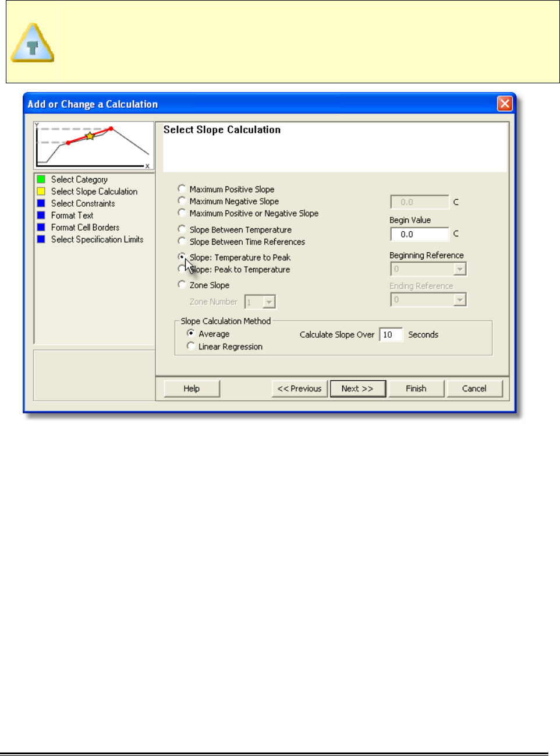
Task: Click the blue Format Text step icon
Action: (x=41, y=215)
